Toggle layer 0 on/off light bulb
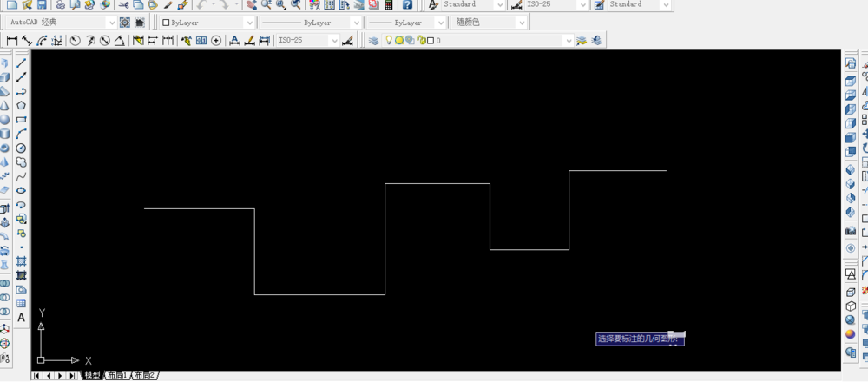868x382 pixels. 389,41
